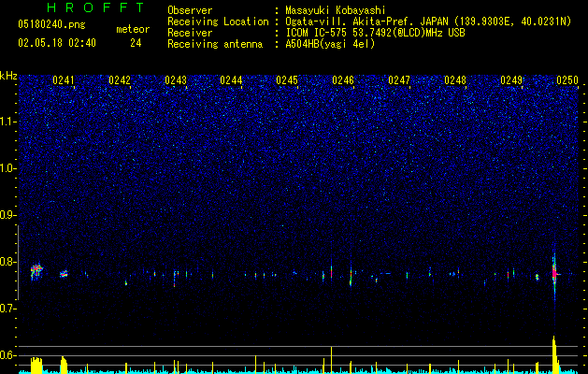Click the A504HB(yagi 4el) antenna value

pos(330,45)
